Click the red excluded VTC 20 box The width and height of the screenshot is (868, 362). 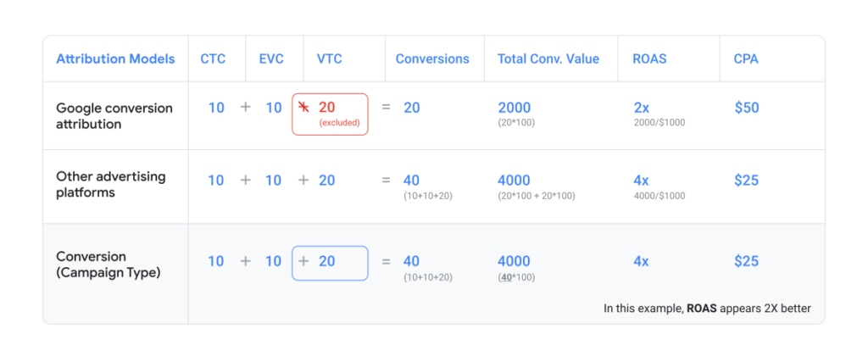click(330, 114)
